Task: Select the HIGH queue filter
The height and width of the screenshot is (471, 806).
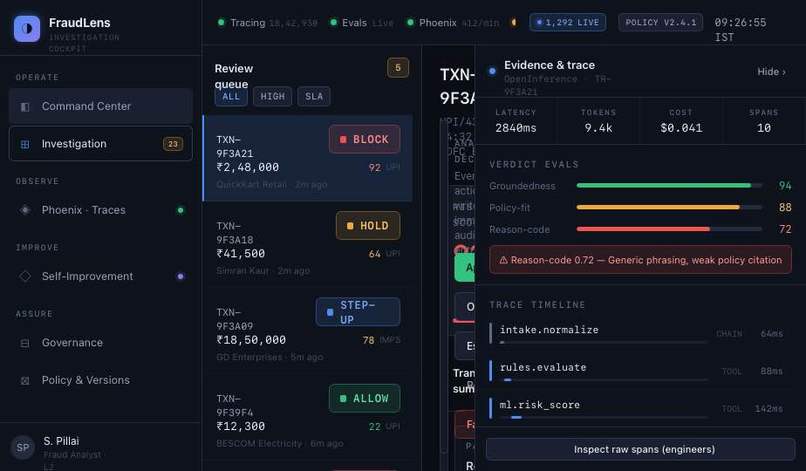Action: pyautogui.click(x=272, y=97)
